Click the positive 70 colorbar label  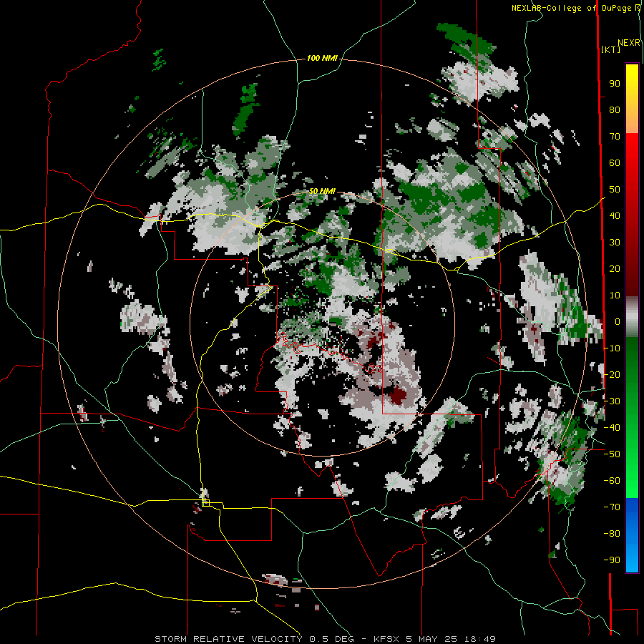(x=615, y=137)
